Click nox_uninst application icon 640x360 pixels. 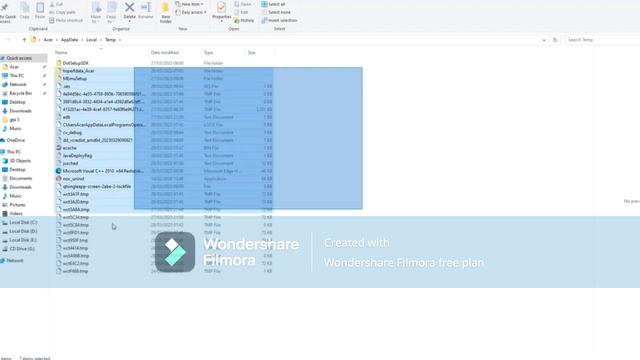point(58,179)
